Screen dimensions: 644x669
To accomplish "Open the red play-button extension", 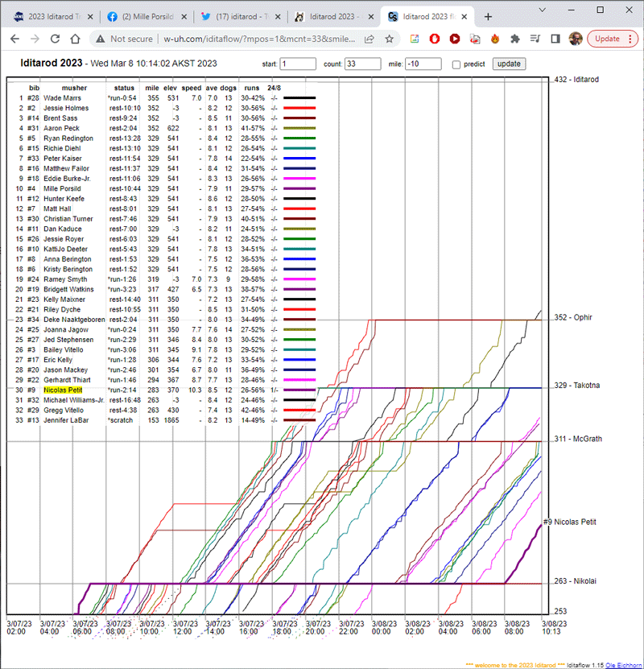I will tap(455, 39).
